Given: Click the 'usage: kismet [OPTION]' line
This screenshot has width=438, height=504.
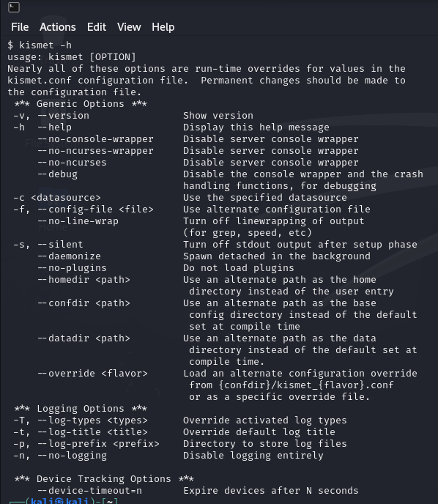Looking at the screenshot, I should [72, 57].
